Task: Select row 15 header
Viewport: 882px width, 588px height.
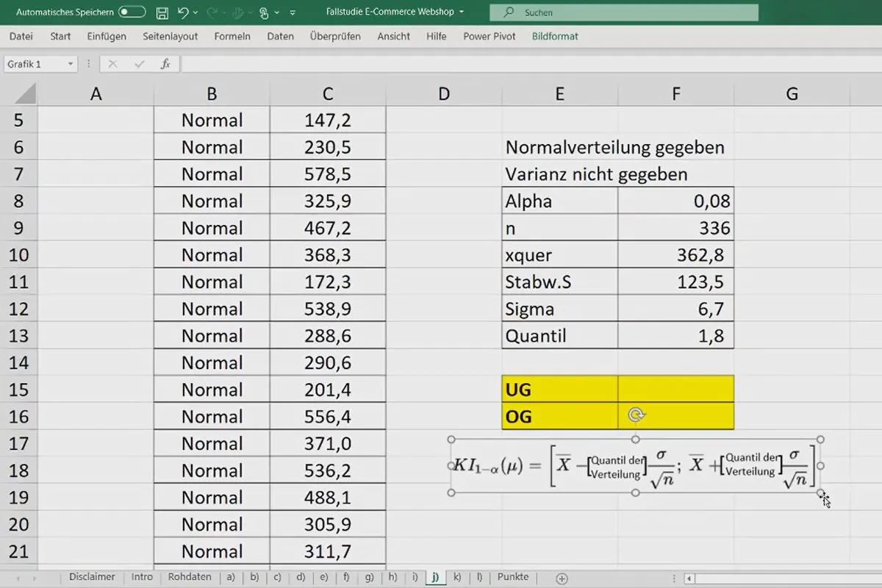Action: tap(19, 390)
